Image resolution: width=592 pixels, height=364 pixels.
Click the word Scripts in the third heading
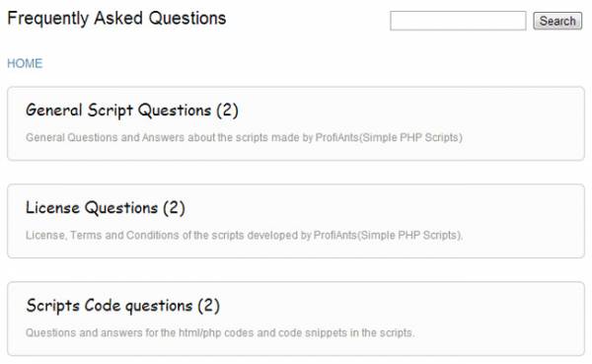[x=52, y=306]
